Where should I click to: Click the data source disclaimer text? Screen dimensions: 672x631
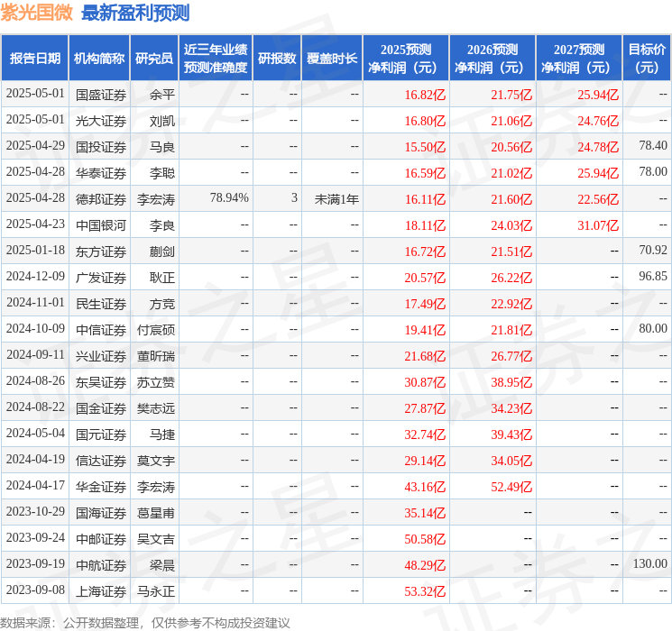[145, 622]
